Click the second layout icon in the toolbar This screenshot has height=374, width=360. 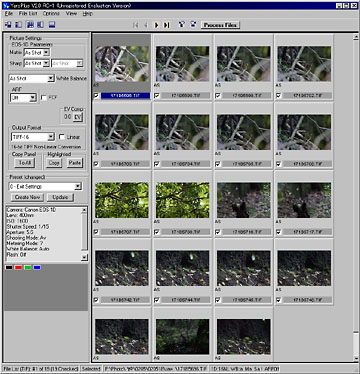(19, 25)
